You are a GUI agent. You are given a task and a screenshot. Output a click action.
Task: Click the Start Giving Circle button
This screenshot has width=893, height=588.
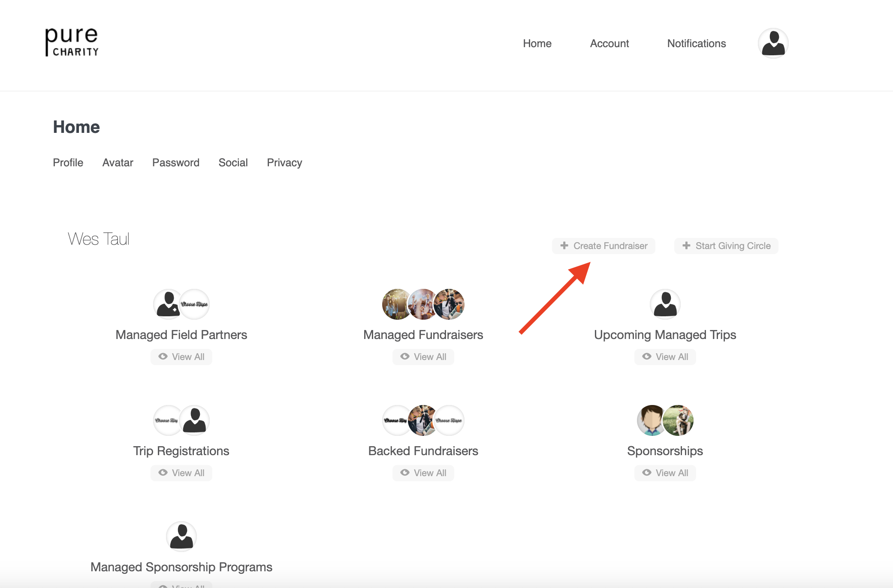[726, 246]
